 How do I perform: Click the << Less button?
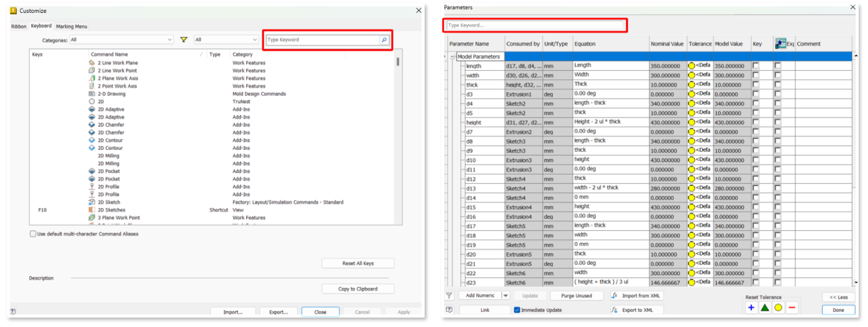click(838, 297)
